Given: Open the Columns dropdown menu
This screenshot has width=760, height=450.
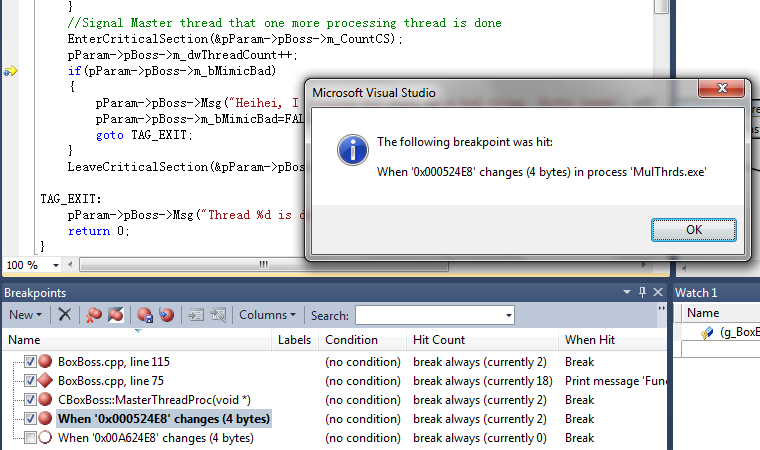Looking at the screenshot, I should pyautogui.click(x=267, y=315).
